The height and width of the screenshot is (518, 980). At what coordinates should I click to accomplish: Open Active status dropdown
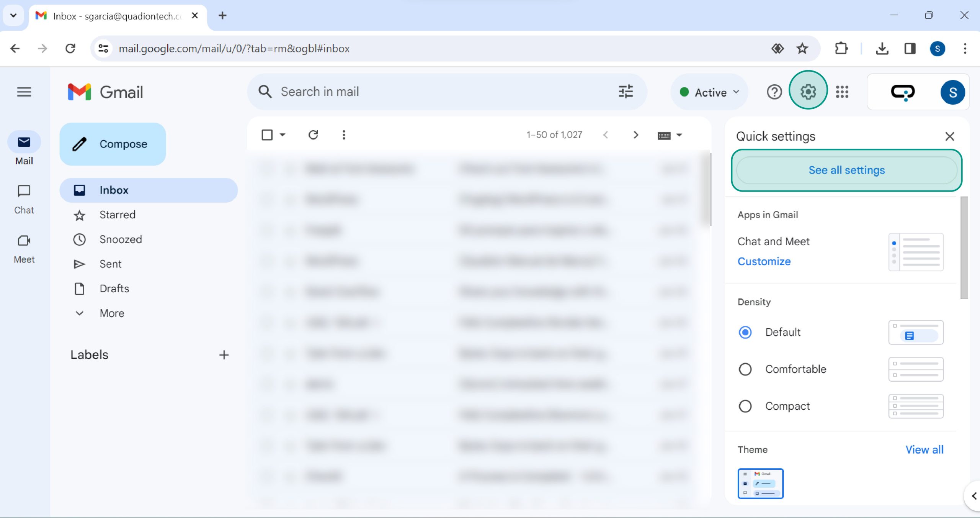point(709,92)
